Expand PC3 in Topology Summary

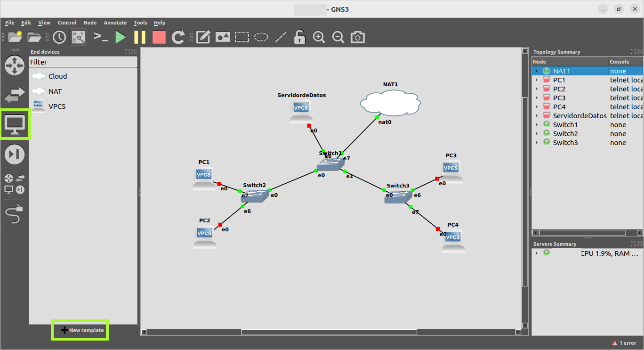[x=536, y=98]
